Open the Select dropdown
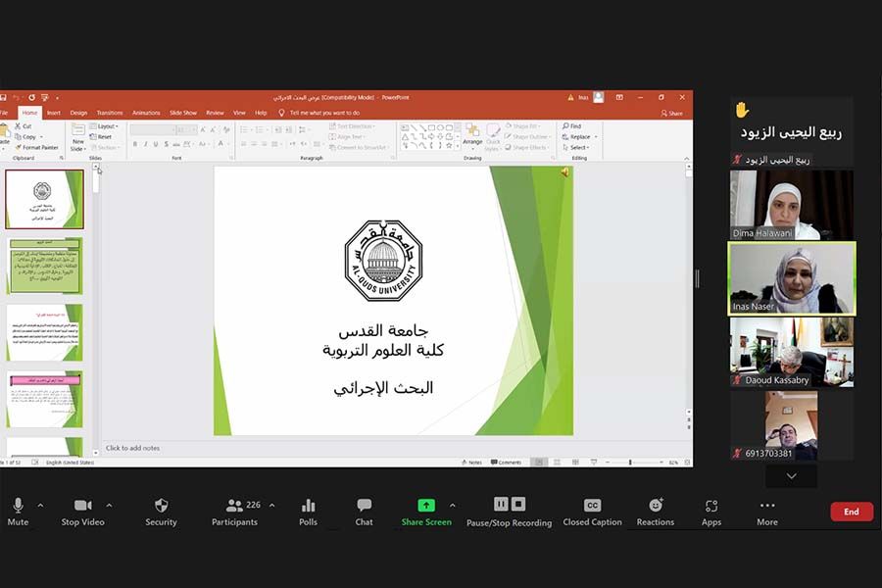This screenshot has width=882, height=588. tap(576, 147)
